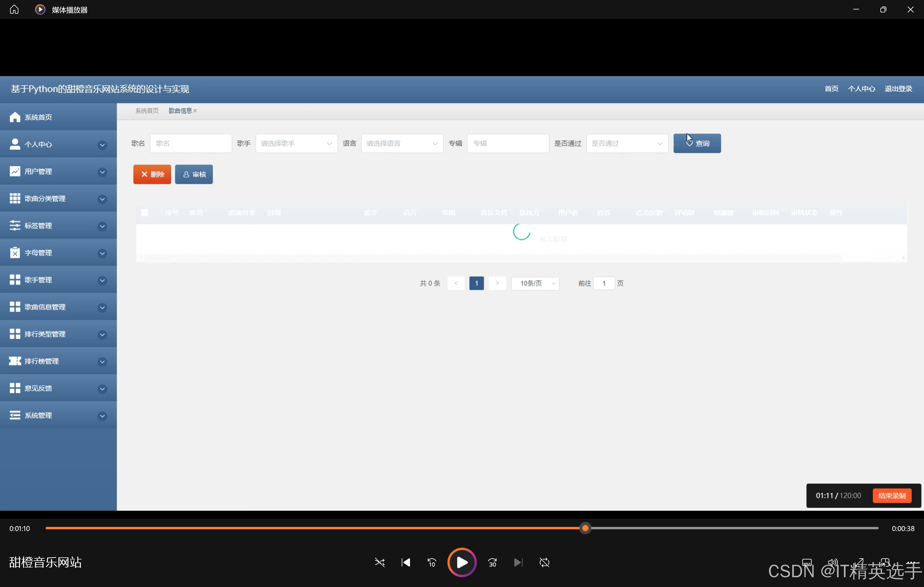Screen dimensions: 924x587
Task: Enter fullscreen with the diagonal arrows icon
Action: (x=859, y=562)
